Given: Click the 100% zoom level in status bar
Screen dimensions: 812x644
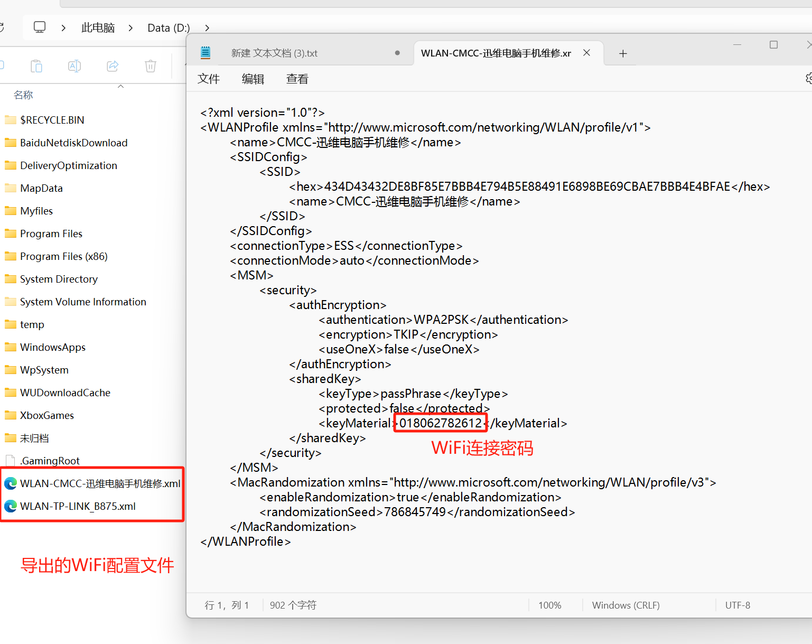Looking at the screenshot, I should 549,605.
